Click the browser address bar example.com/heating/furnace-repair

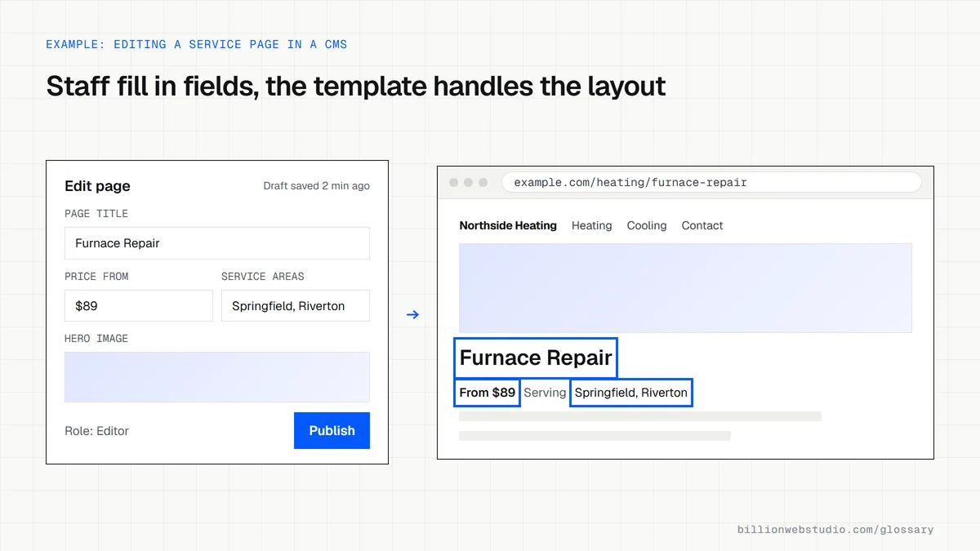pos(711,182)
